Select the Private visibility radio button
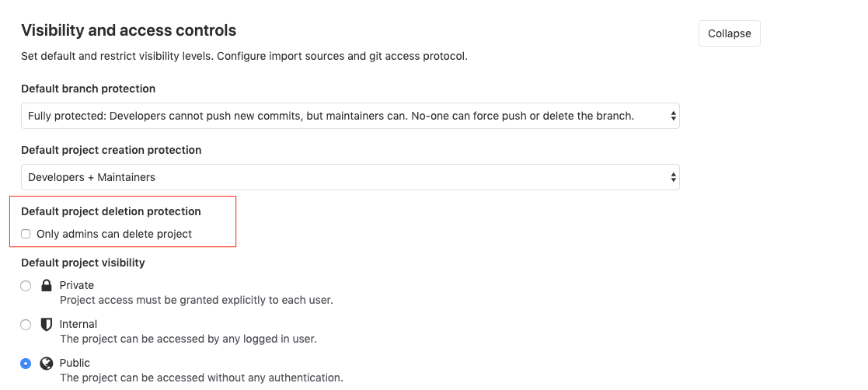 (x=26, y=286)
